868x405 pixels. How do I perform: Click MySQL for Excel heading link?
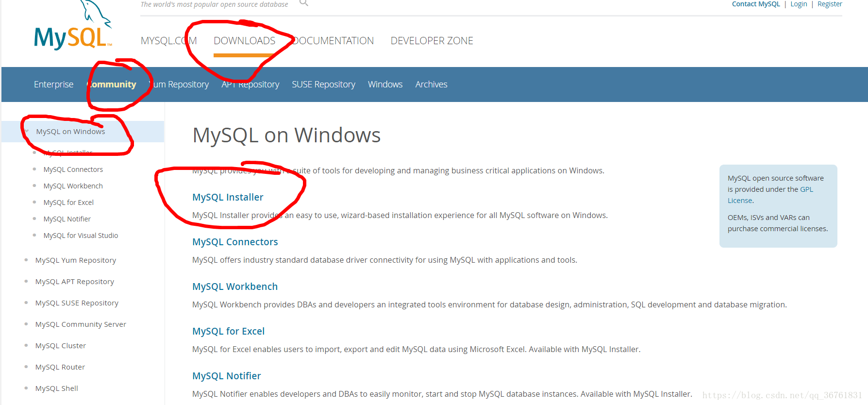coord(228,331)
